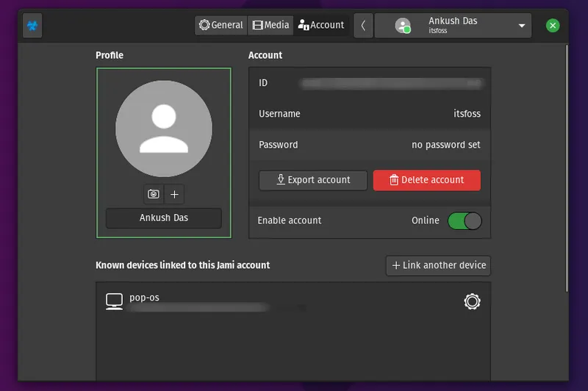Screen dimensions: 588x391
Task: Click the no password set field
Action: tap(445, 145)
